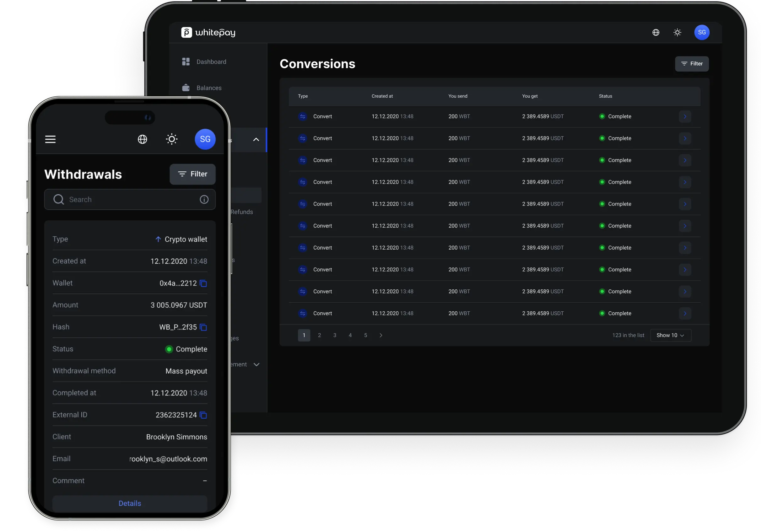This screenshot has width=761, height=532.
Task: Copy the wallet address using its copy icon
Action: [203, 283]
